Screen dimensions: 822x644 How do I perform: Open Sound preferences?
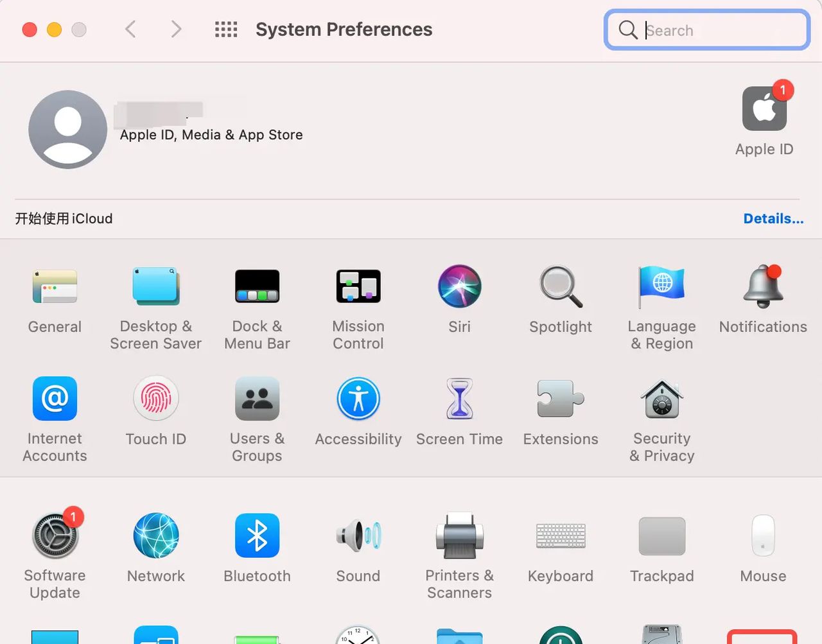point(358,535)
